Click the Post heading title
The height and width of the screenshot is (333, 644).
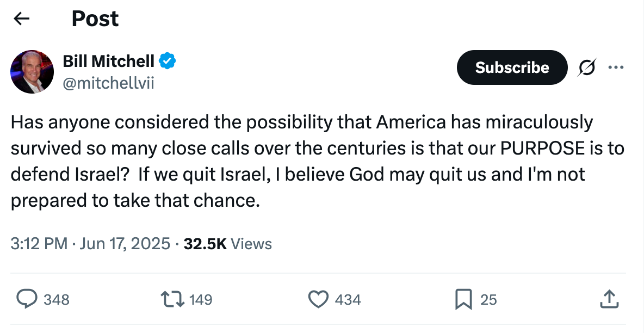coord(95,19)
